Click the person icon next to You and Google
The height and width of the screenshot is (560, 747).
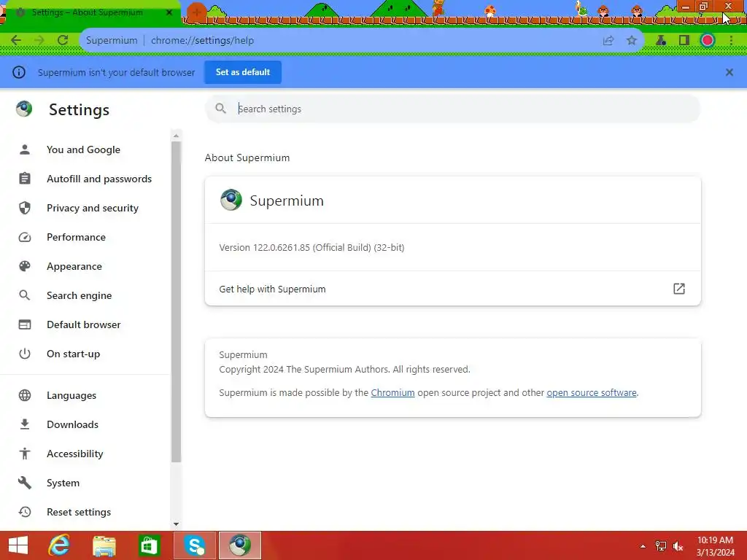point(25,149)
